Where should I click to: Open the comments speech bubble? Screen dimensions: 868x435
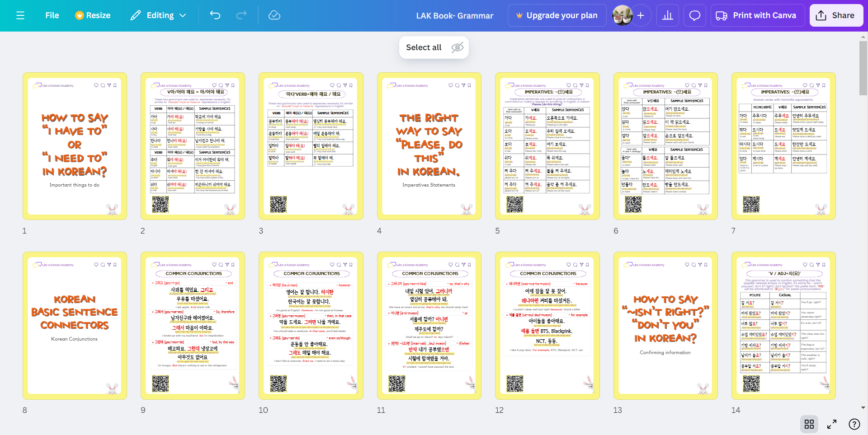pos(695,15)
